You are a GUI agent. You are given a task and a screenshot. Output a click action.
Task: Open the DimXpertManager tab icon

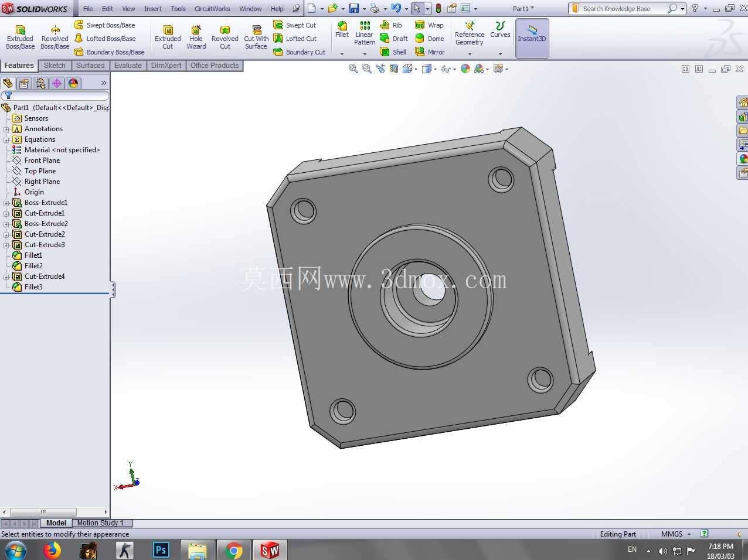tap(57, 83)
